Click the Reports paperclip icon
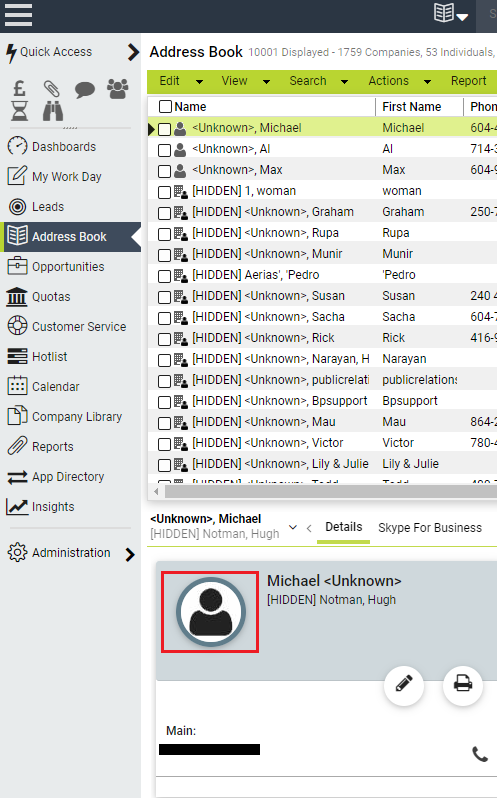The width and height of the screenshot is (497, 798). (17, 446)
